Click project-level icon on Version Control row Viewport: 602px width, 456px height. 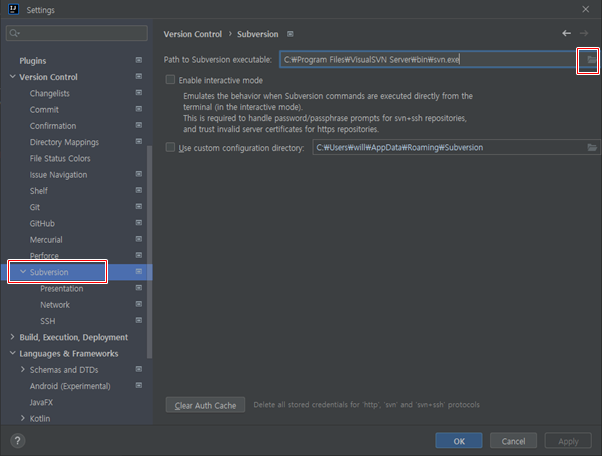coord(139,76)
